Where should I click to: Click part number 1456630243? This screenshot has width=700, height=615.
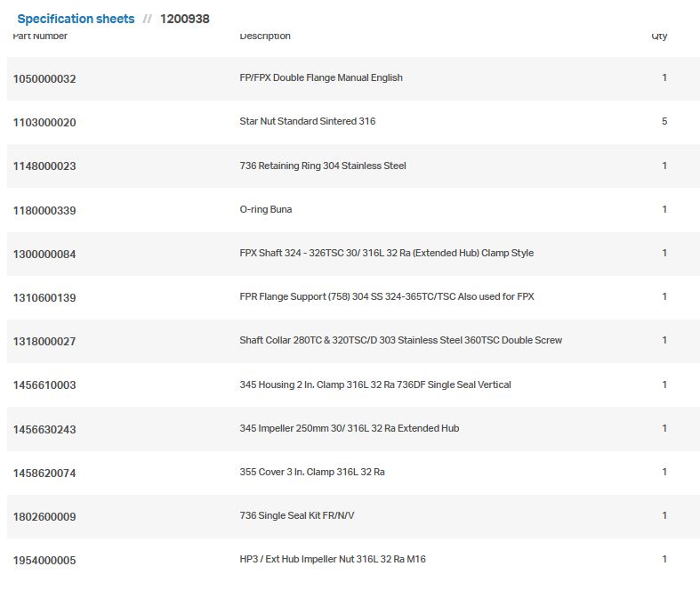[x=44, y=429]
